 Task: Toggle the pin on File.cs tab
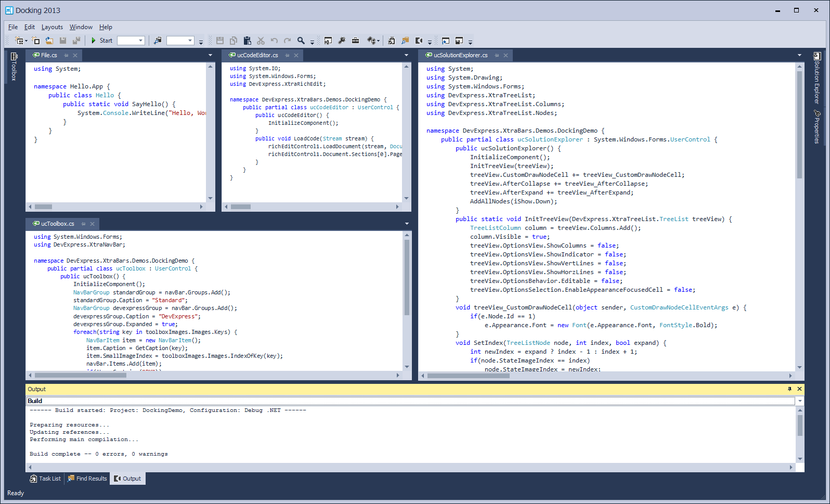(66, 55)
